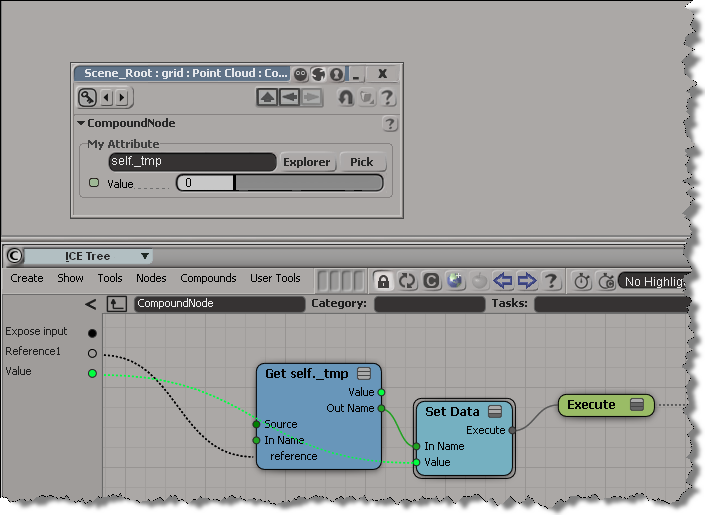Click the load preset up-arrow icon
Viewport: 705px width, 515px height.
point(267,97)
